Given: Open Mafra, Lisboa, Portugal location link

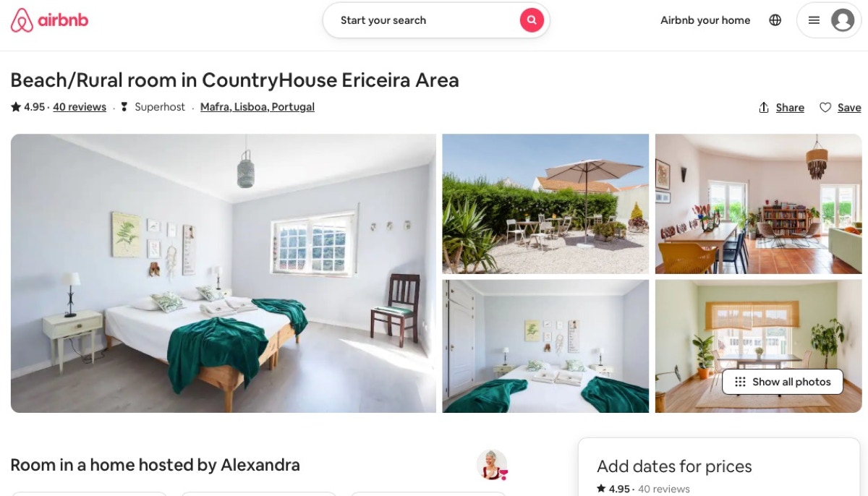Looking at the screenshot, I should click(258, 107).
